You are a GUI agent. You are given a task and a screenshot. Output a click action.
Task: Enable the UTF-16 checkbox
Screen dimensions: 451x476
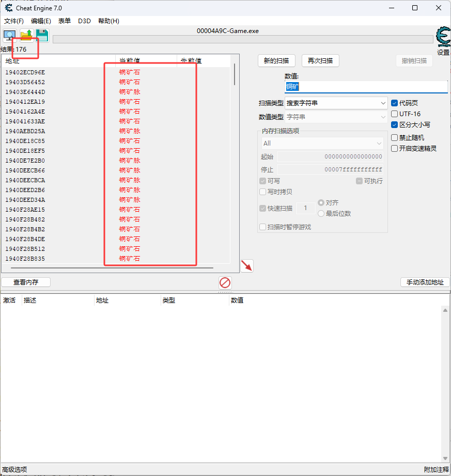pos(395,114)
